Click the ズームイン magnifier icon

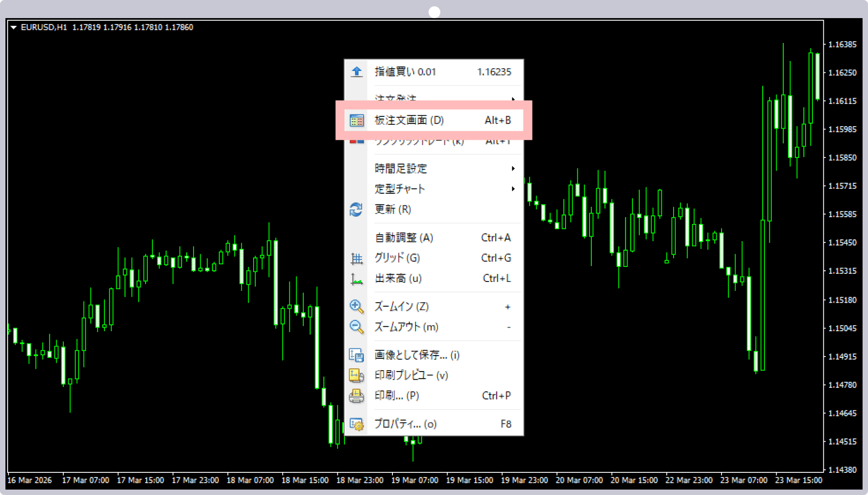[x=356, y=307]
